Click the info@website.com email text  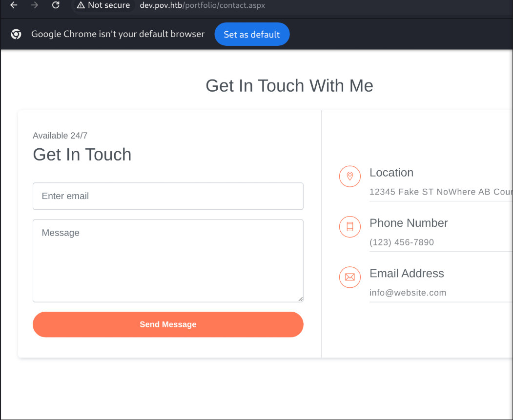(408, 293)
